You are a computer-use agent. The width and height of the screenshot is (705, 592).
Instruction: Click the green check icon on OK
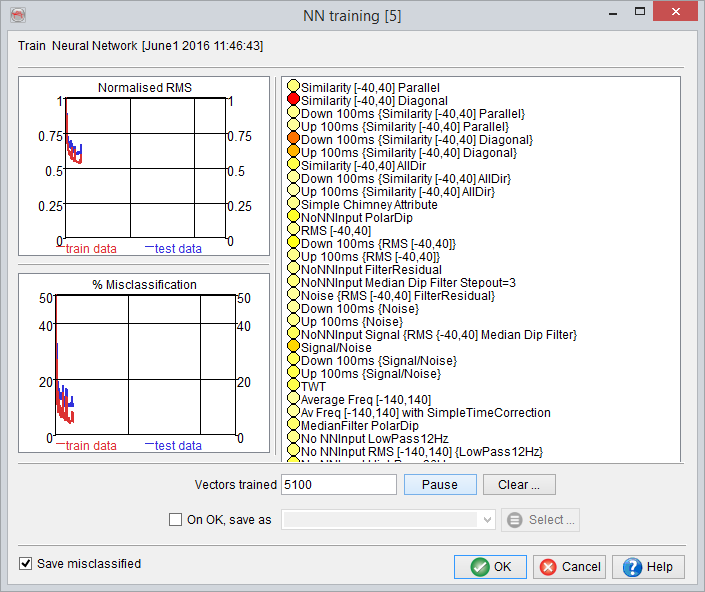click(x=480, y=567)
